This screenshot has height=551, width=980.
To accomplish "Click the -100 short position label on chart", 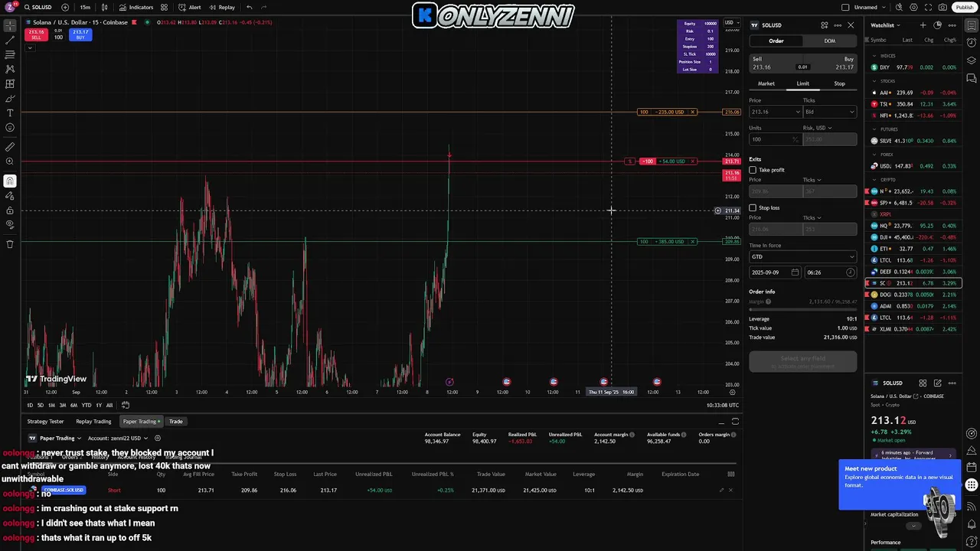I will [x=648, y=161].
